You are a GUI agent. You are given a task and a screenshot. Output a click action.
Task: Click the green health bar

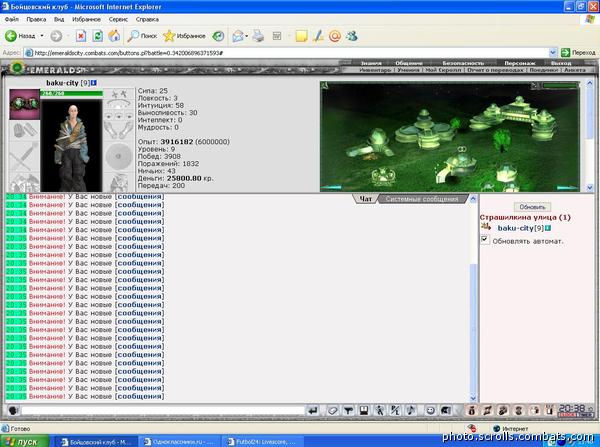72,93
